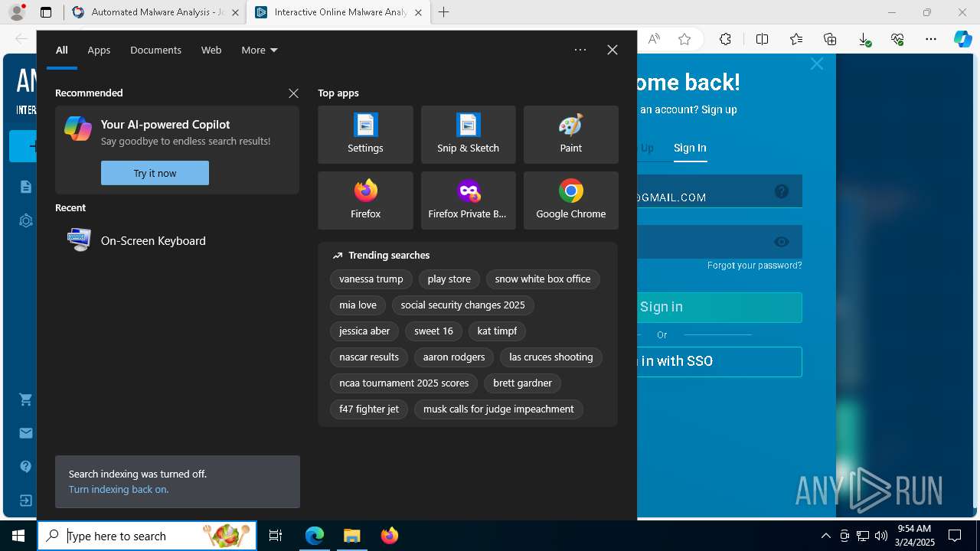Search trending 'nascar results'
Screen dimensions: 980x551
tap(369, 357)
